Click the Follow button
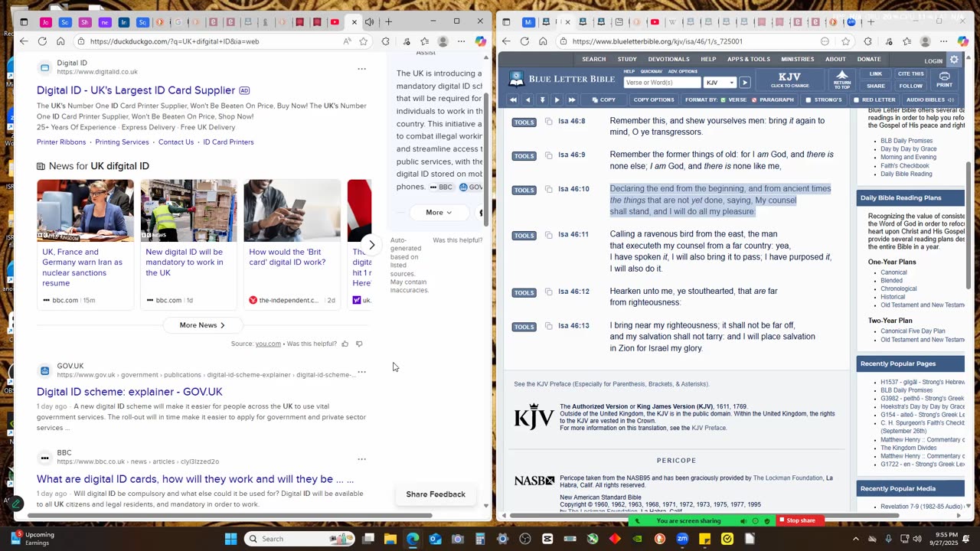 tap(910, 86)
